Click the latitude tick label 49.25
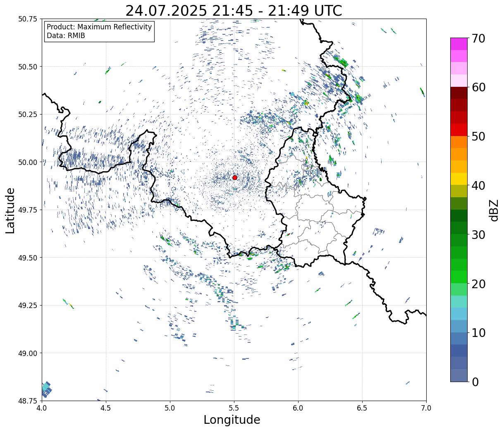The image size is (504, 430). [28, 306]
